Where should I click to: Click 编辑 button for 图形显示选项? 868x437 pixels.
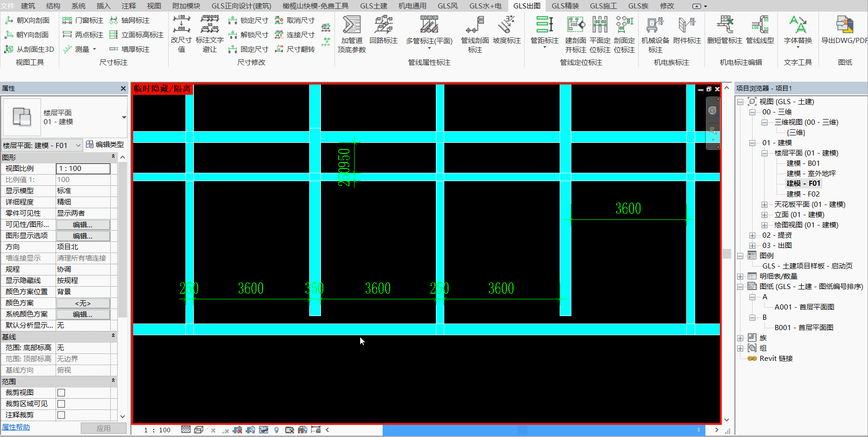83,236
